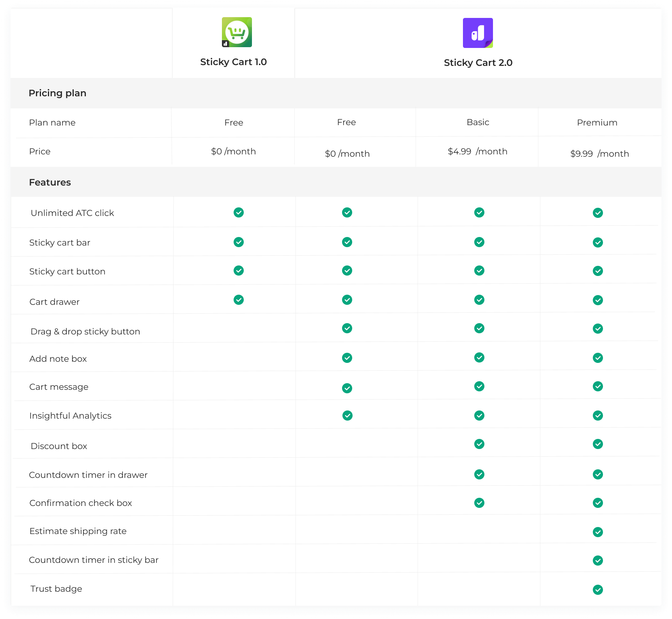Click the Sticky cart button feature label
Viewport: 672px width, 619px height.
click(67, 272)
